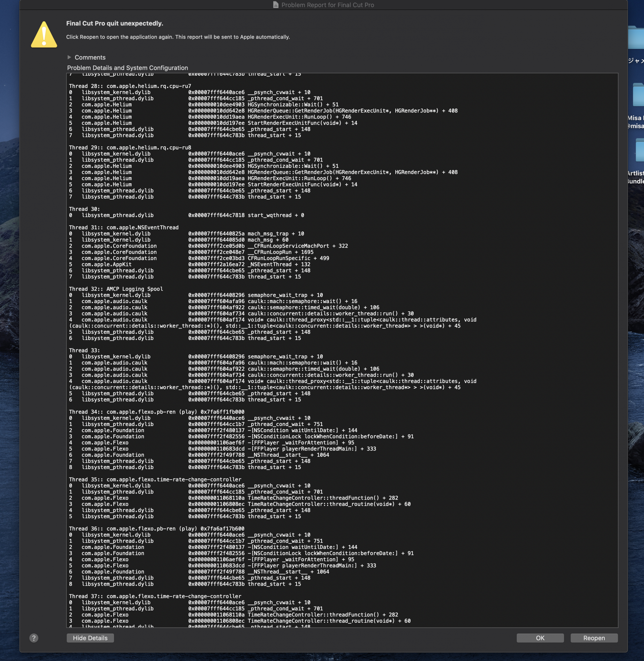Click the 'Thread 33:' line

pyautogui.click(x=85, y=351)
